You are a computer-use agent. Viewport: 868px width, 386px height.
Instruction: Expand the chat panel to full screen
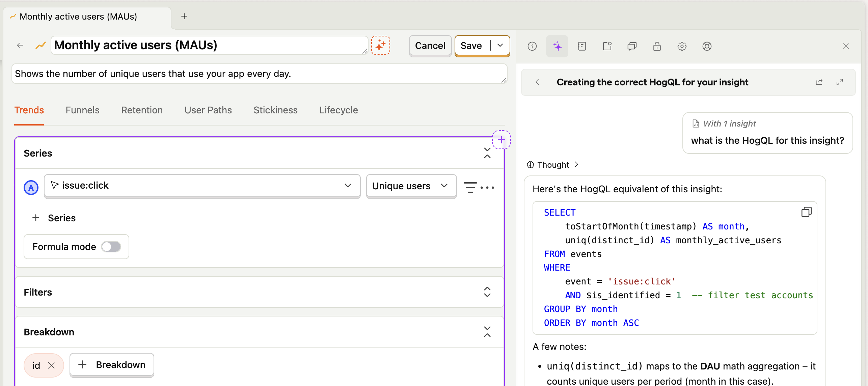coord(840,82)
